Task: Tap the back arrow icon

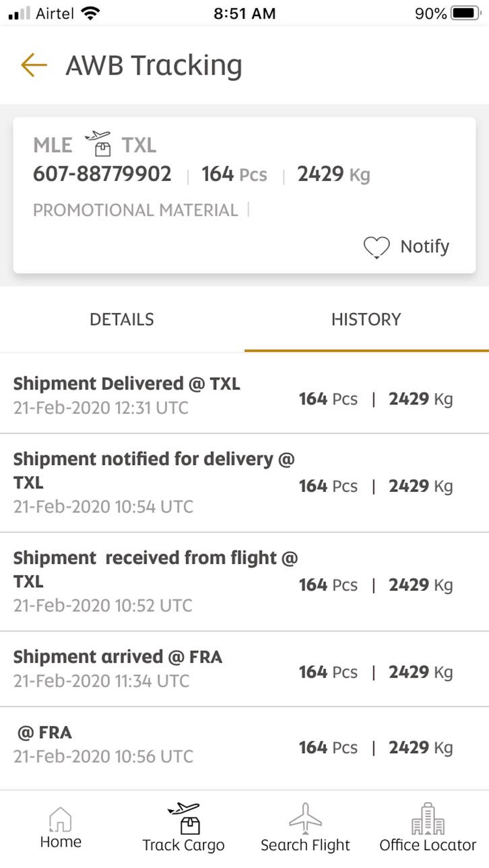Action: pos(34,65)
